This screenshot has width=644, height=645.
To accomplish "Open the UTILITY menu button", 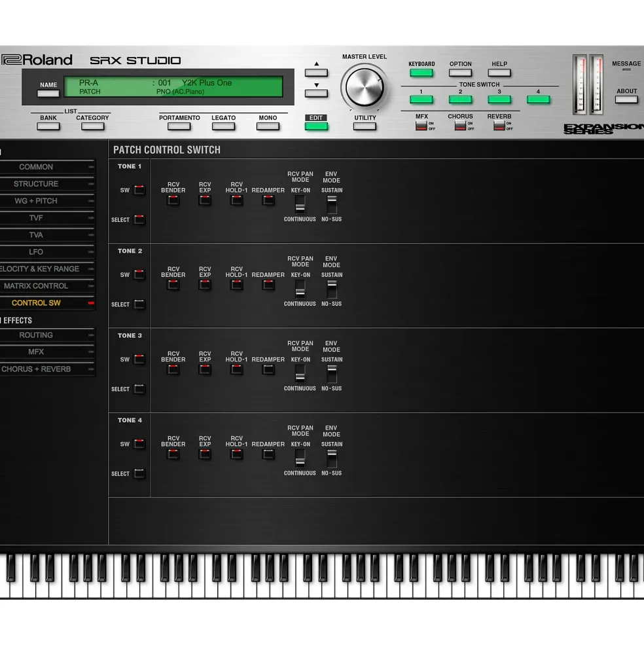I will pyautogui.click(x=365, y=126).
